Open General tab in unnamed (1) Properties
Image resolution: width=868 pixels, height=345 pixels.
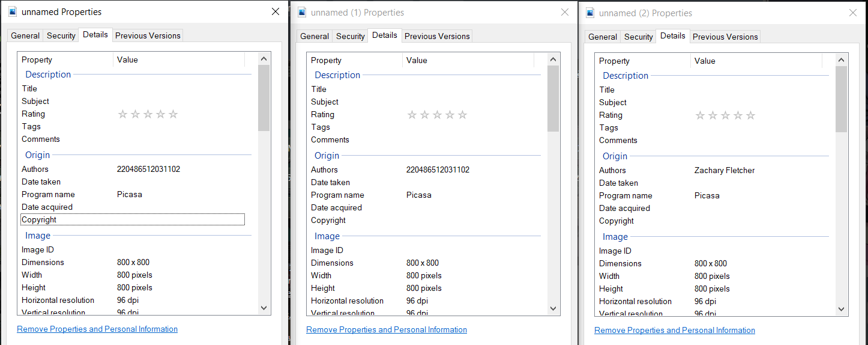pyautogui.click(x=315, y=36)
